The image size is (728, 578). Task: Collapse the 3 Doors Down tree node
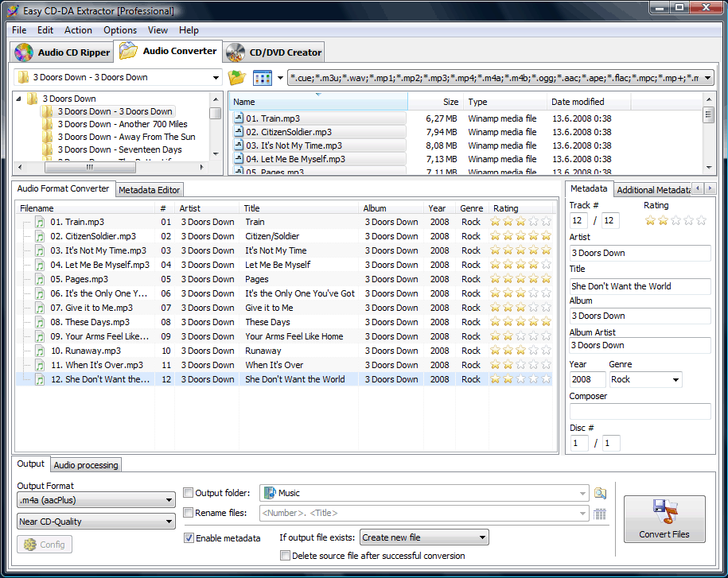click(18, 99)
